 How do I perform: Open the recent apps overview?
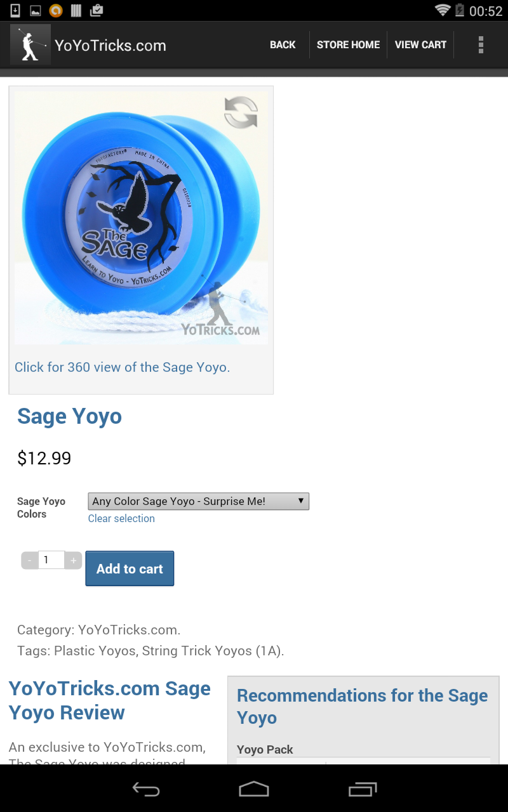[x=363, y=789]
